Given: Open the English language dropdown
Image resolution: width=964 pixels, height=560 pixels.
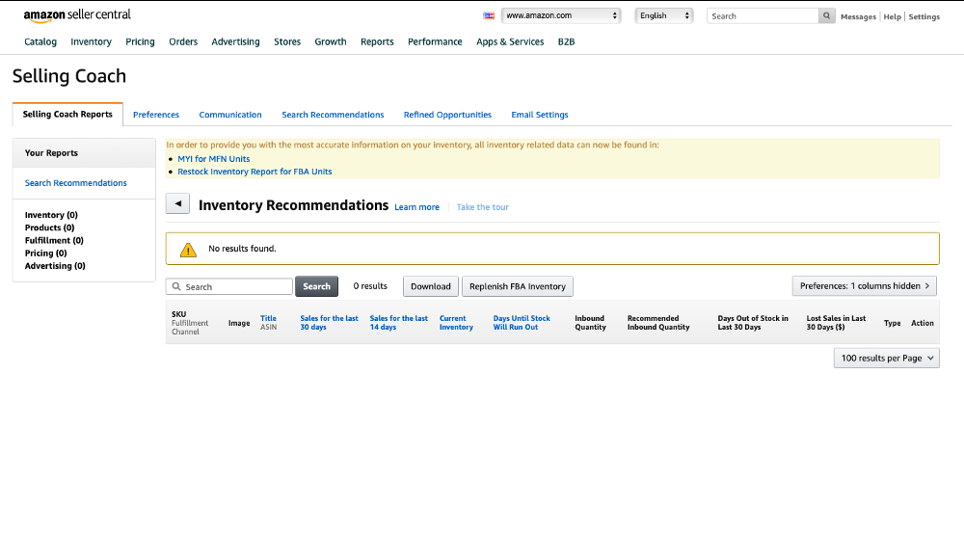Looking at the screenshot, I should pos(664,16).
